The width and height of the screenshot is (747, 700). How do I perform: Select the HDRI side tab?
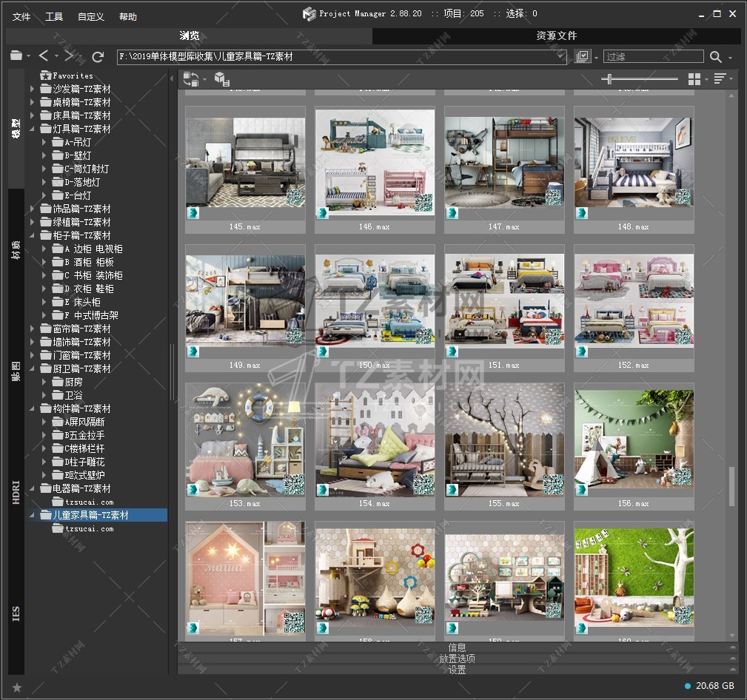tap(16, 494)
